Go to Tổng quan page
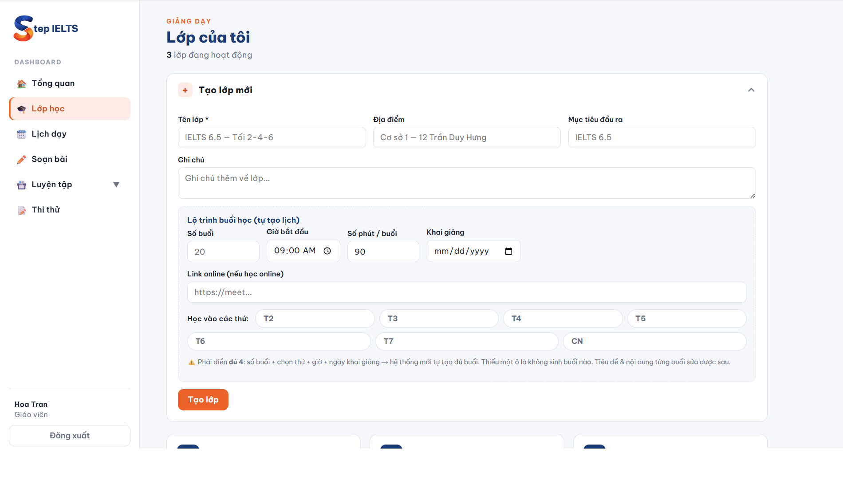Screen dimensions: 843x504 70,83
